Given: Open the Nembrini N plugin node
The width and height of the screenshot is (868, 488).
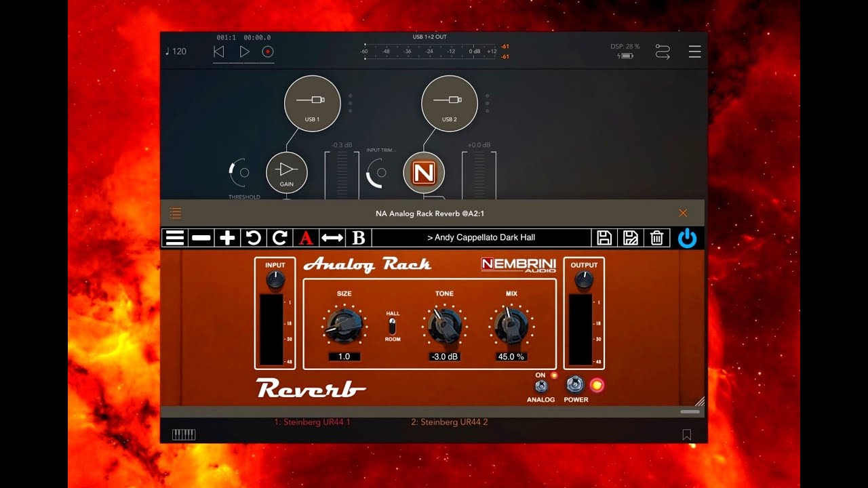Looking at the screenshot, I should (424, 173).
